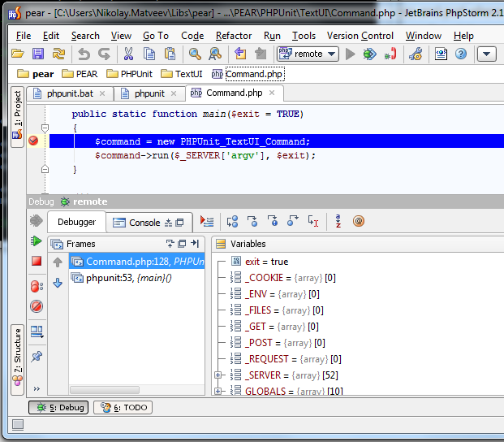Click the navigate Forward arrow icon

(261, 54)
